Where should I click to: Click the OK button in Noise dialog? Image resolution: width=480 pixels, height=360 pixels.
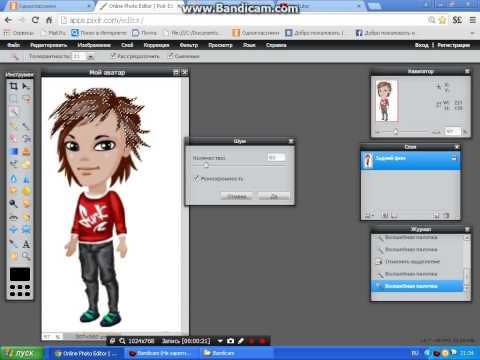274,196
